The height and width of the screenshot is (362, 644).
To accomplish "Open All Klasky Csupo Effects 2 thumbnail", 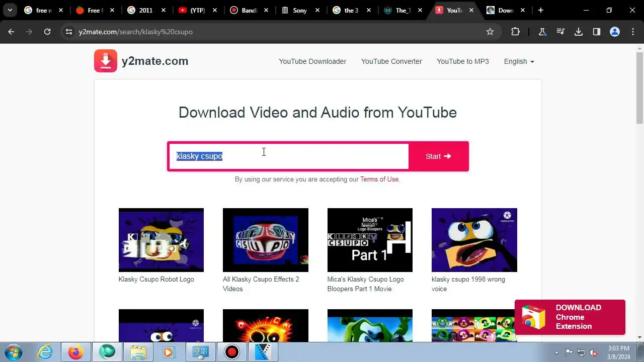I will pyautogui.click(x=266, y=240).
